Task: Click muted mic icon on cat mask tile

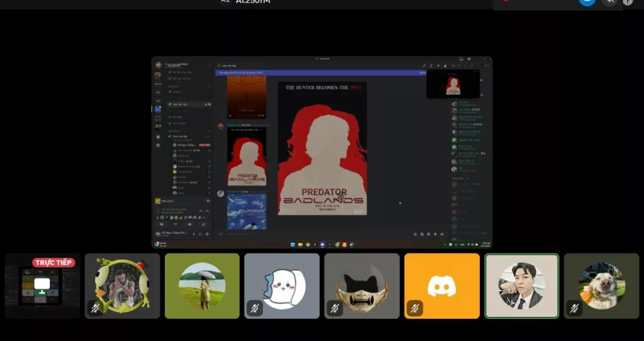Action: pos(335,308)
